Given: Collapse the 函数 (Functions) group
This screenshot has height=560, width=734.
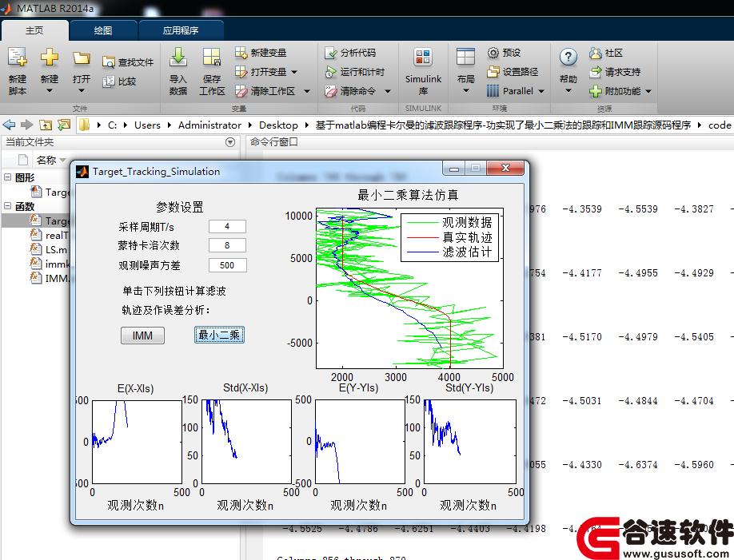Looking at the screenshot, I should (7, 206).
